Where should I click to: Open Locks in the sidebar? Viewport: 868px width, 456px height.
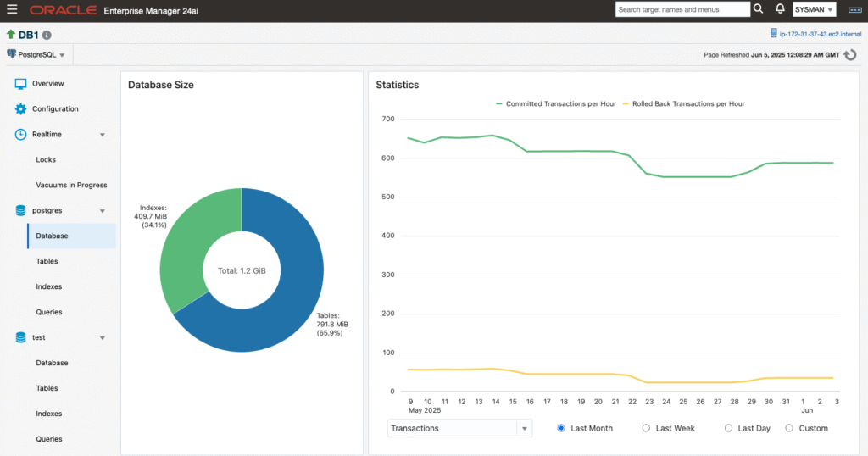point(46,159)
